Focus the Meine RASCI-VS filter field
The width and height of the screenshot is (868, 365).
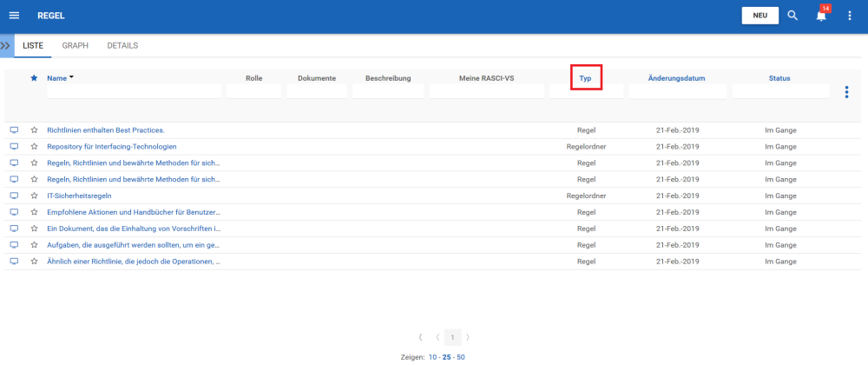pos(487,91)
